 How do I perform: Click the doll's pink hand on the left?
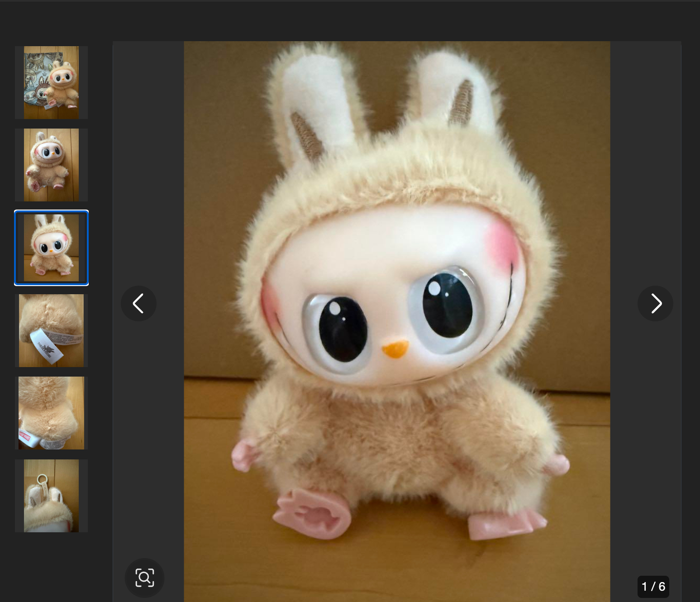[x=244, y=456]
